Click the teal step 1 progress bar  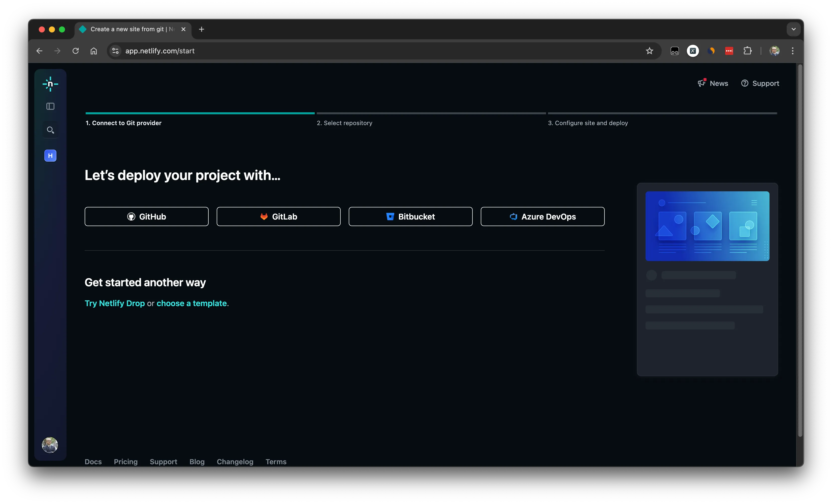[200, 113]
